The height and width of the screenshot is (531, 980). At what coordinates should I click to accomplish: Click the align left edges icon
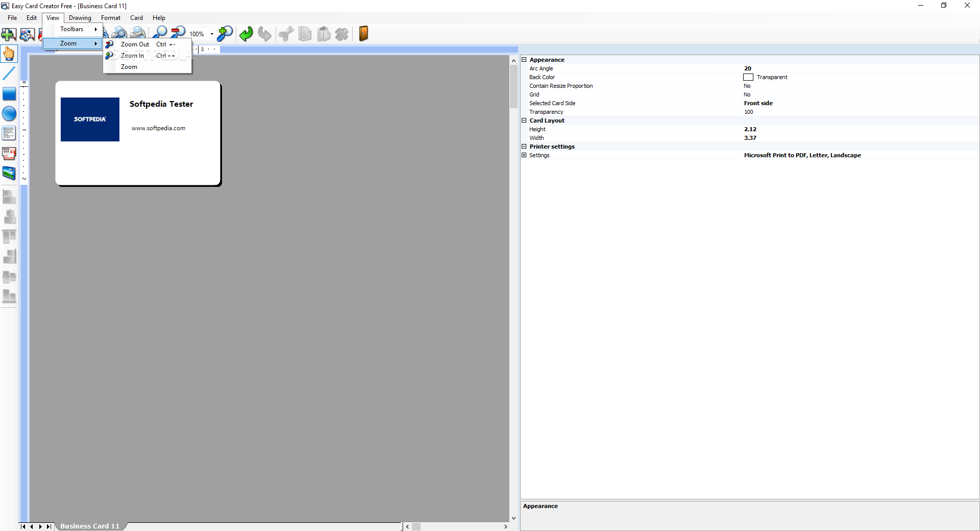9,197
